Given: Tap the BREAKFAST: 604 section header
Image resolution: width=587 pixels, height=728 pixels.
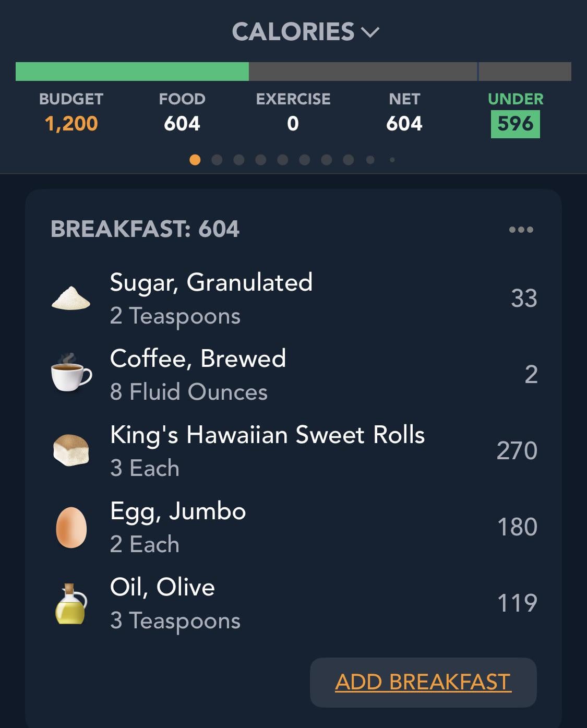Looking at the screenshot, I should pyautogui.click(x=145, y=229).
